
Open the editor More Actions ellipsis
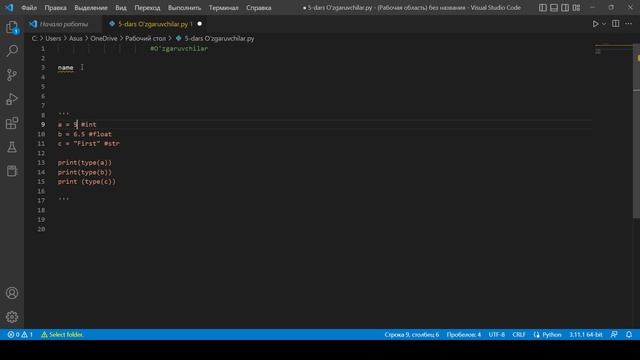[628, 24]
